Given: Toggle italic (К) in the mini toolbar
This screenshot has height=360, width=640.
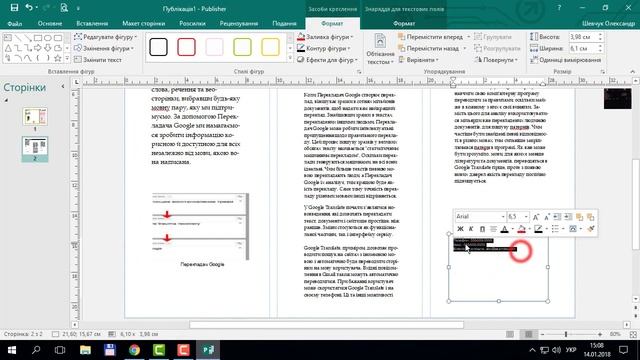Looking at the screenshot, I should click(x=471, y=229).
